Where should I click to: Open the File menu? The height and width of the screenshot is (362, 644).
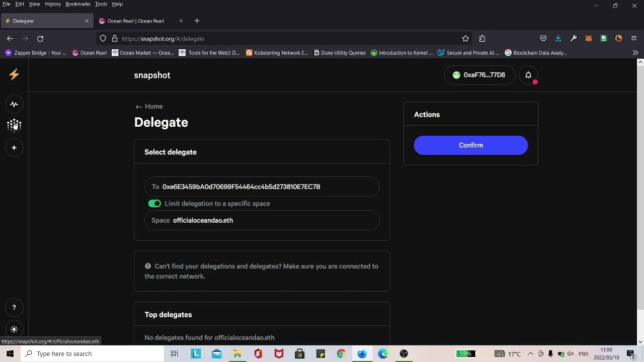7,4
